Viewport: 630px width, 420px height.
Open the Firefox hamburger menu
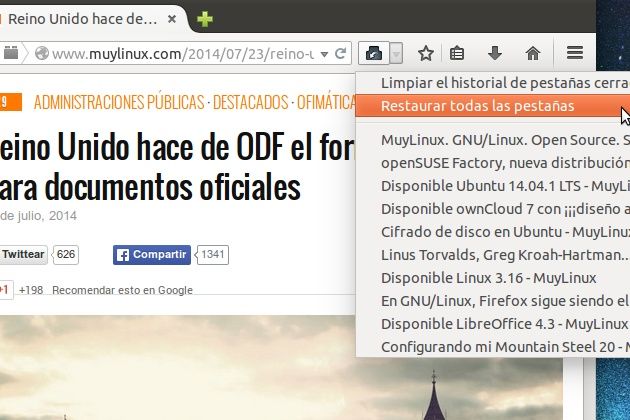(575, 53)
